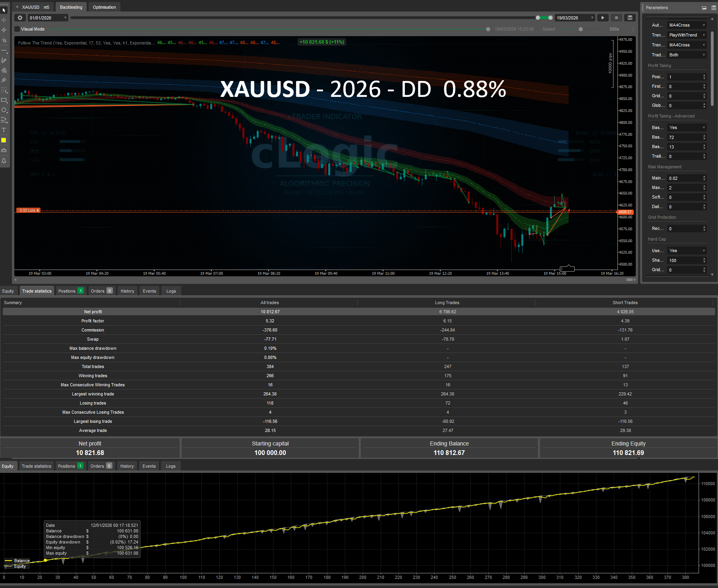Screen dimensions: 718x588
Task: Open the end date 19/03/2026 picker
Action: pyautogui.click(x=574, y=17)
